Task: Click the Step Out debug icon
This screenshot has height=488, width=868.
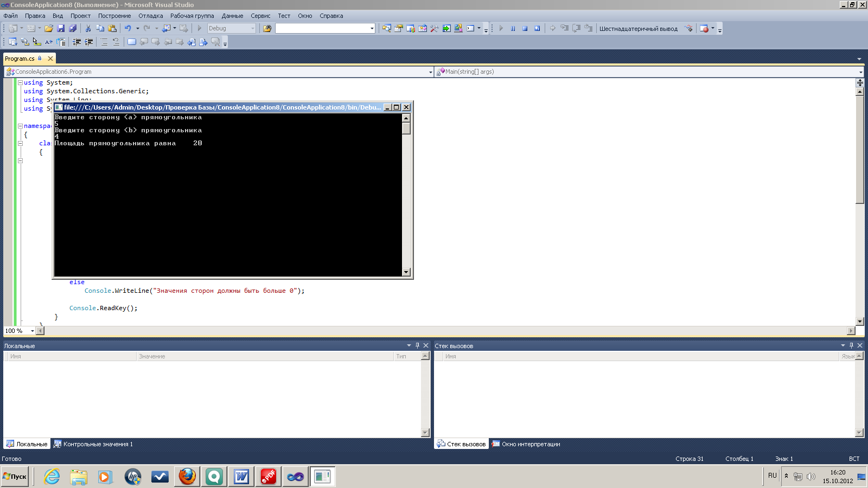Action: 589,28
